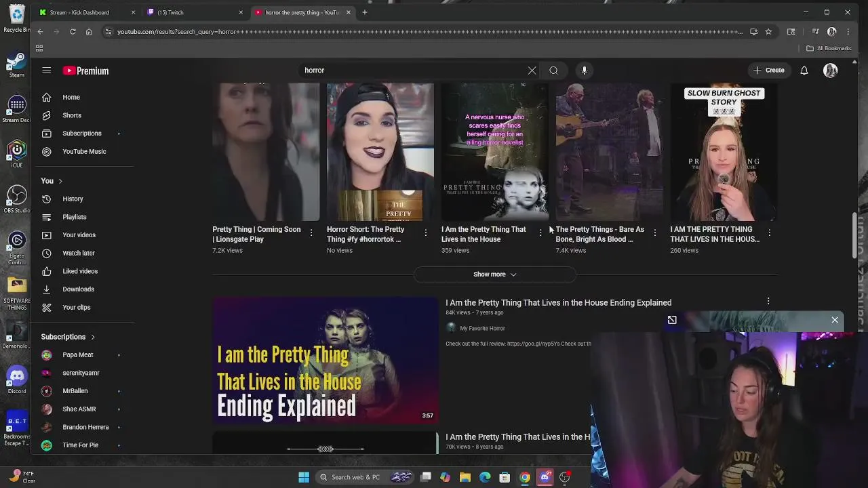868x488 pixels.
Task: Open Liked videos
Action: click(81, 271)
